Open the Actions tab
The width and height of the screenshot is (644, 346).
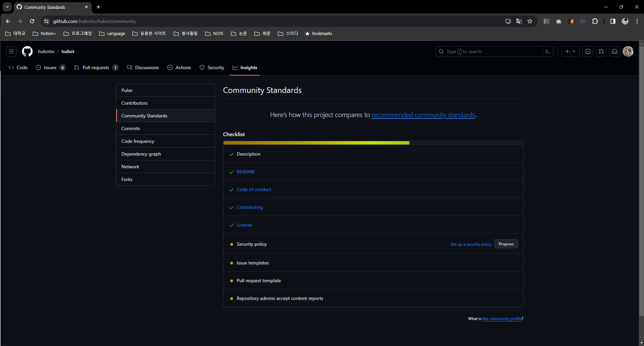point(179,68)
